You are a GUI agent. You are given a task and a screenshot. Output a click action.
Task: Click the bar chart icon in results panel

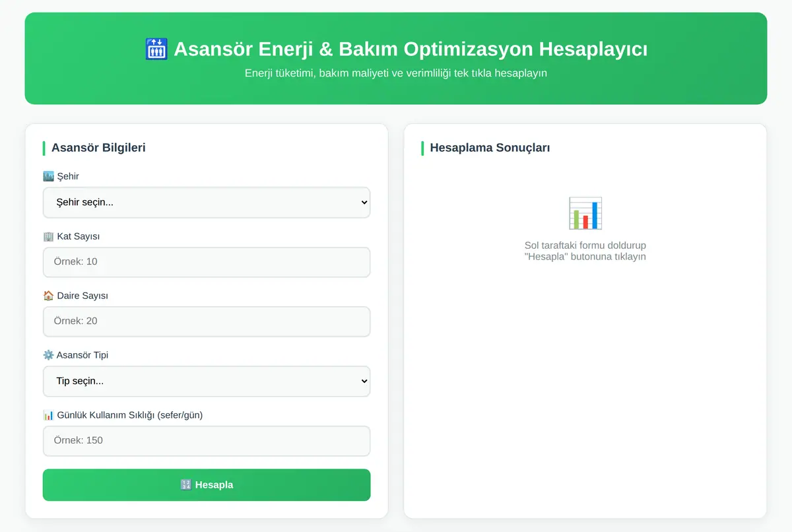pos(585,213)
